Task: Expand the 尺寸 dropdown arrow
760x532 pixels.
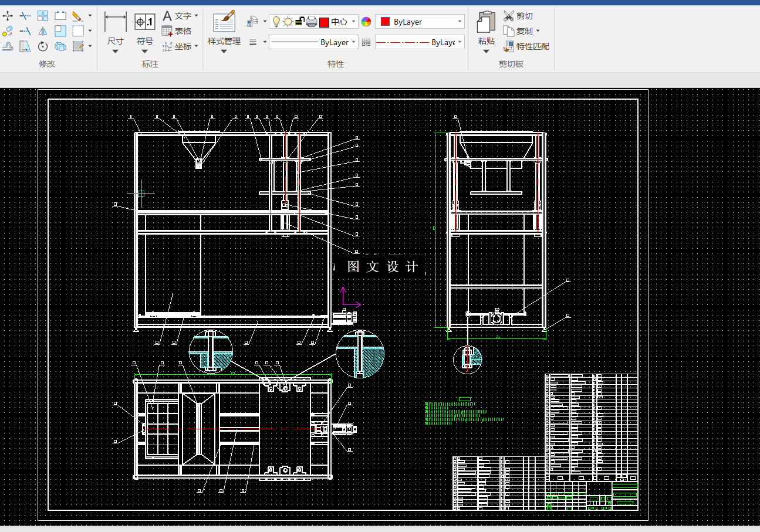Action: click(x=116, y=52)
